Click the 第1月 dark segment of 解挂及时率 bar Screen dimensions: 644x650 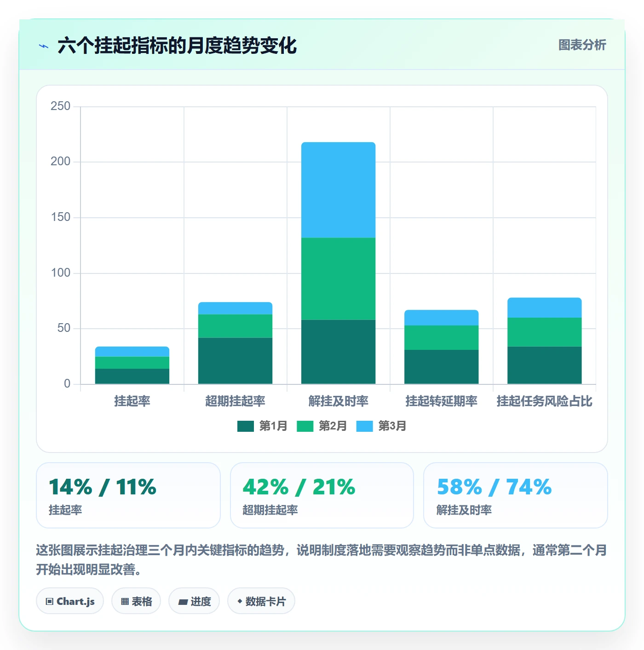(x=339, y=352)
